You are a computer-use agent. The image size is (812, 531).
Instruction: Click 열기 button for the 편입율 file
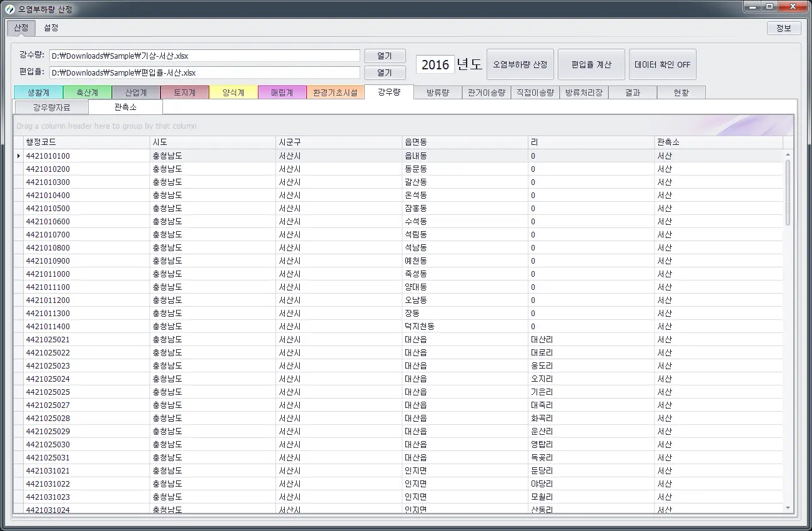click(385, 72)
